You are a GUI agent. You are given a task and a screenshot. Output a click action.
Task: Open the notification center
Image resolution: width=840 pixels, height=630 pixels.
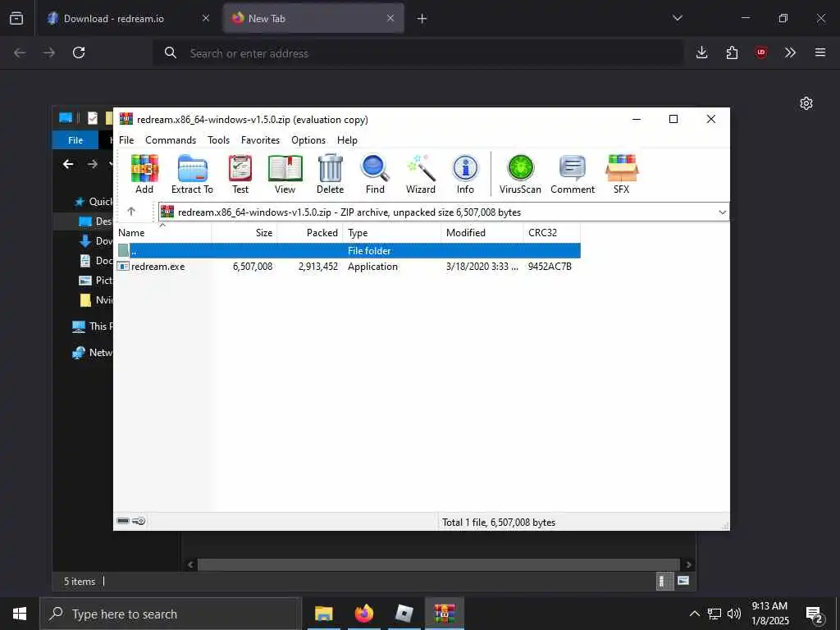click(x=815, y=614)
